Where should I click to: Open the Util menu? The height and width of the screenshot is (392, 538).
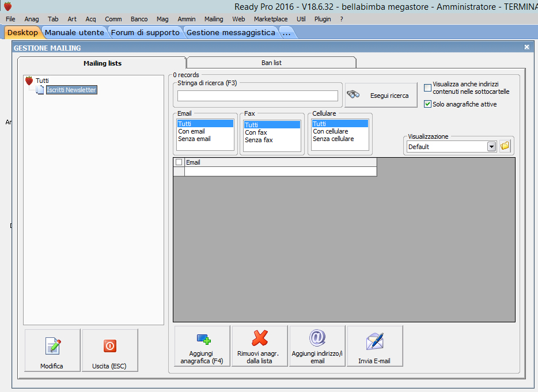(x=301, y=19)
